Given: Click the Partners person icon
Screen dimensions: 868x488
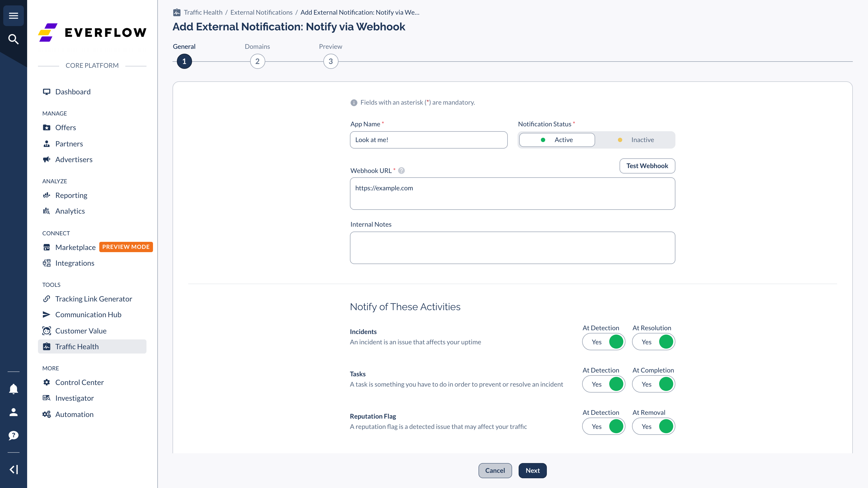Looking at the screenshot, I should (46, 144).
